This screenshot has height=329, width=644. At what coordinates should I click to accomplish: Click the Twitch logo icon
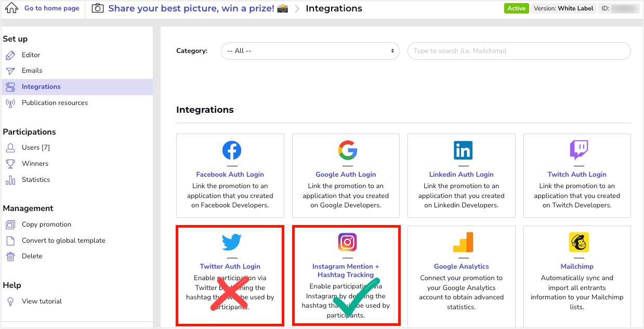point(579,150)
